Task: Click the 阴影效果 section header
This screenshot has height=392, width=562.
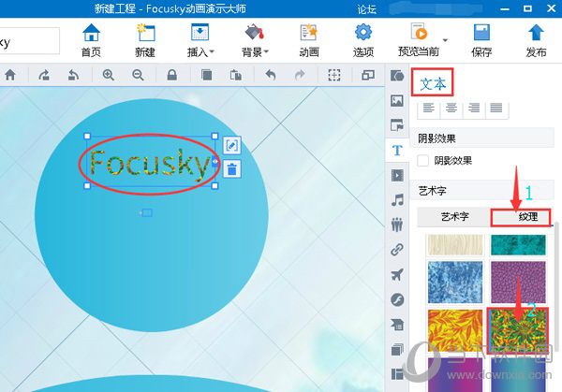Action: click(x=481, y=138)
